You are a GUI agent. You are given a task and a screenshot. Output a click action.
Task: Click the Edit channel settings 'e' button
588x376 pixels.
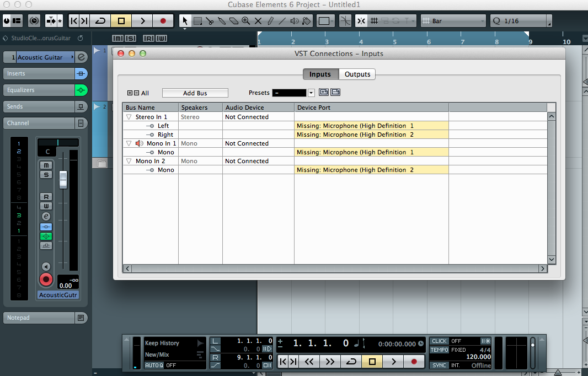tap(46, 216)
